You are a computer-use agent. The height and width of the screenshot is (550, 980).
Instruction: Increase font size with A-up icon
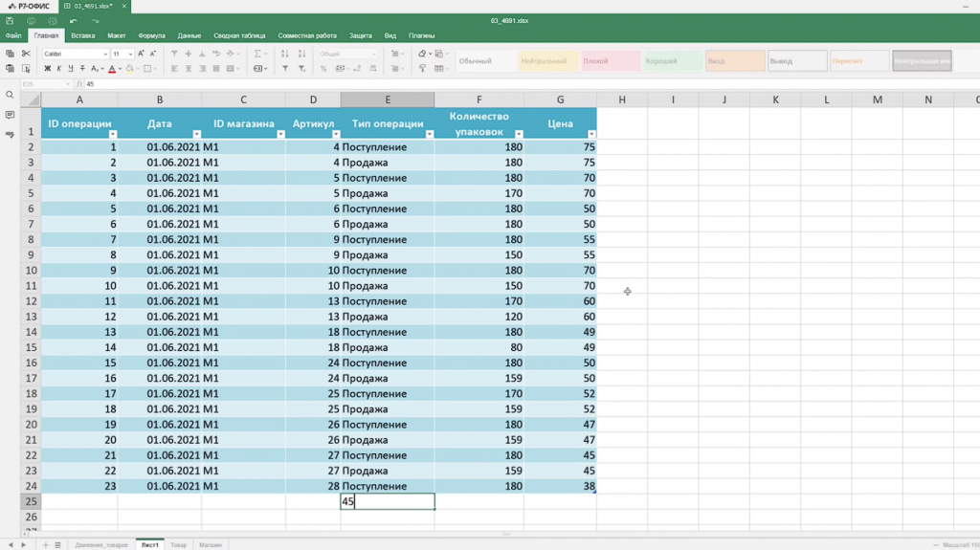141,54
